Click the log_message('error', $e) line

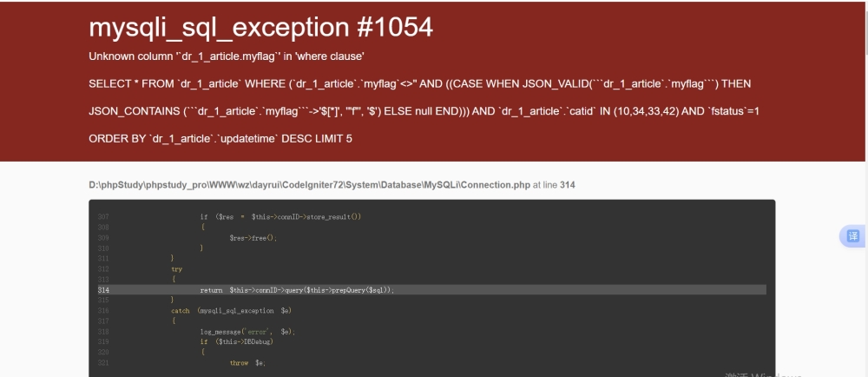point(247,332)
